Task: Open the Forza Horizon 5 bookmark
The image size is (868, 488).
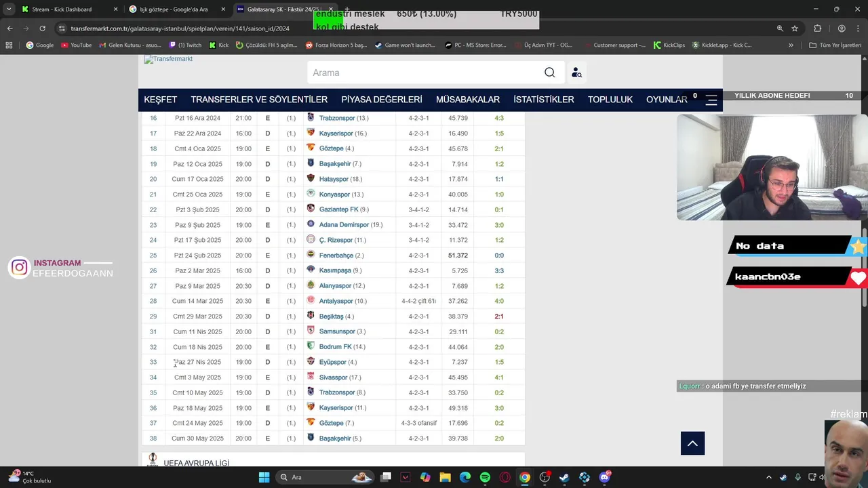Action: [x=336, y=45]
